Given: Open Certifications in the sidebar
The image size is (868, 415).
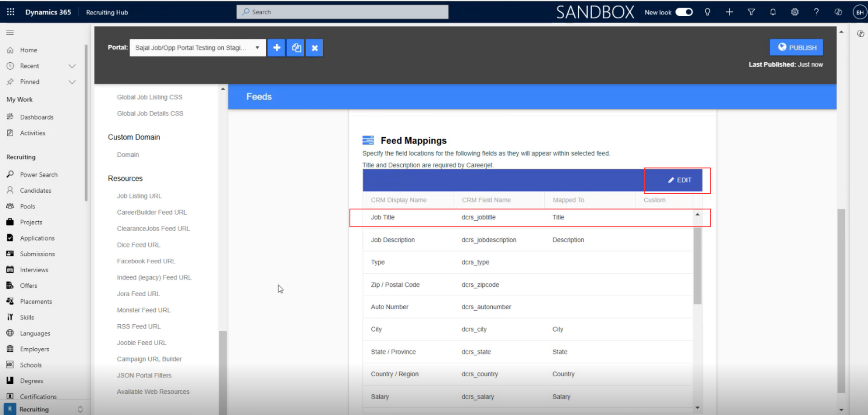Looking at the screenshot, I should (x=38, y=396).
